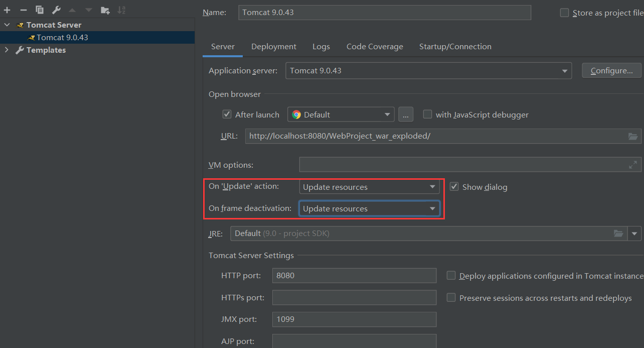
Task: Switch to Code Coverage tab
Action: (375, 47)
